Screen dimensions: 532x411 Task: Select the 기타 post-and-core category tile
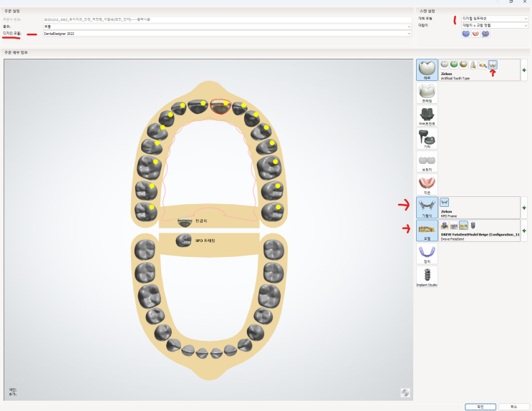427,139
